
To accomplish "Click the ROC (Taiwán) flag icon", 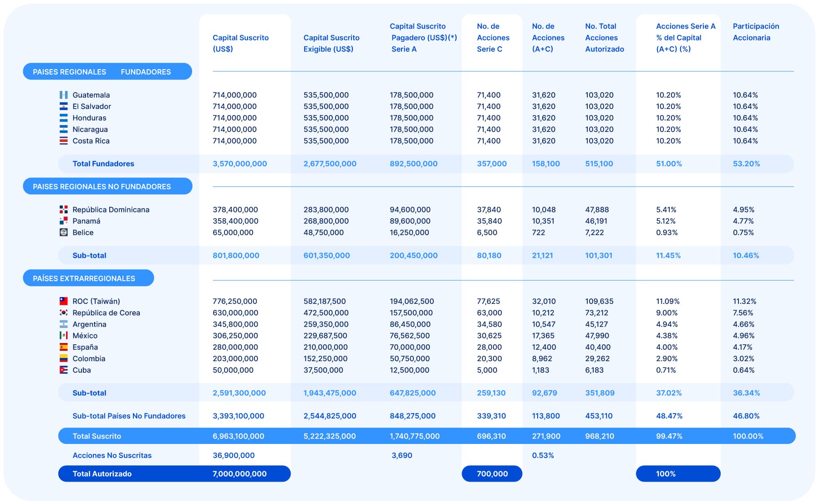I will click(63, 301).
